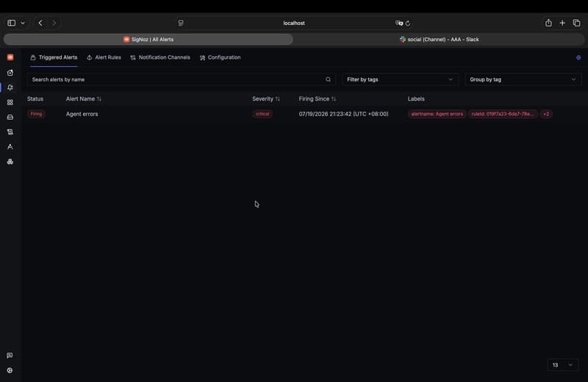Open the page size dropdown showing 13
This screenshot has height=382, width=588.
tap(563, 365)
